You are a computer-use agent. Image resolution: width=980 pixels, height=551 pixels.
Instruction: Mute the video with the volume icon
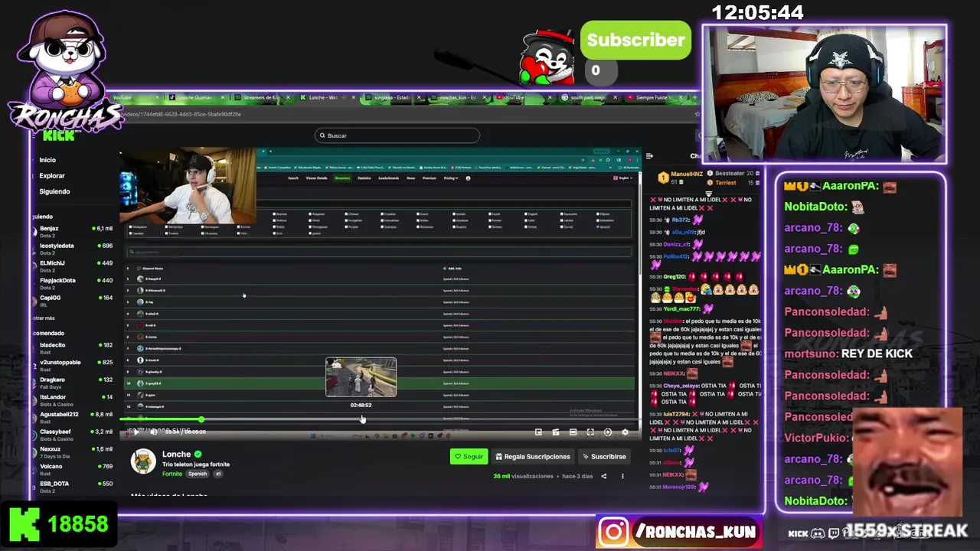pos(154,432)
